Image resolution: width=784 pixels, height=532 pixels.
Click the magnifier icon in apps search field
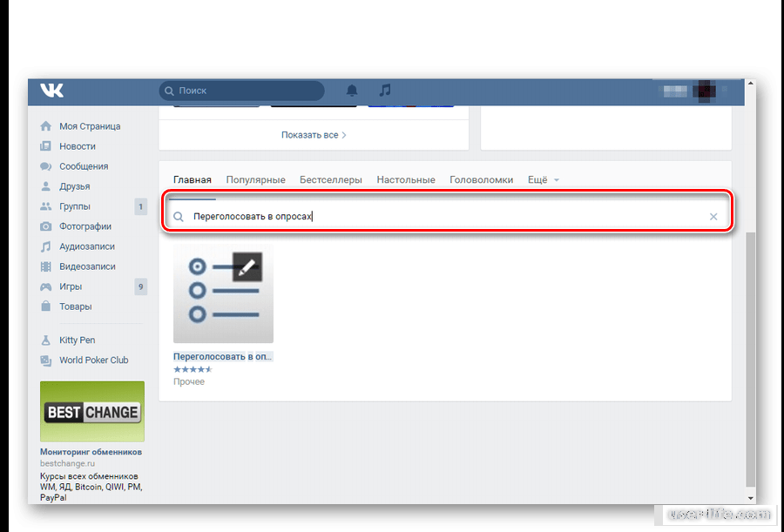tap(179, 217)
